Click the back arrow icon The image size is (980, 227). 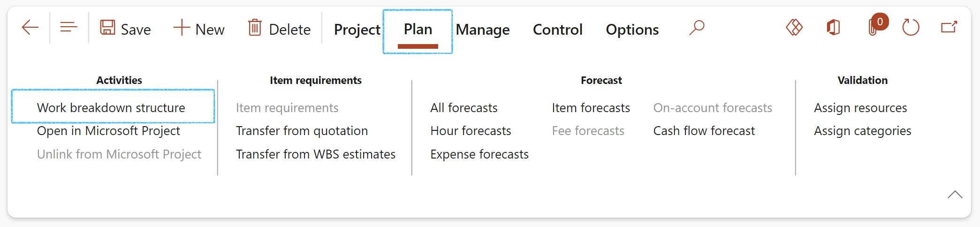[30, 28]
